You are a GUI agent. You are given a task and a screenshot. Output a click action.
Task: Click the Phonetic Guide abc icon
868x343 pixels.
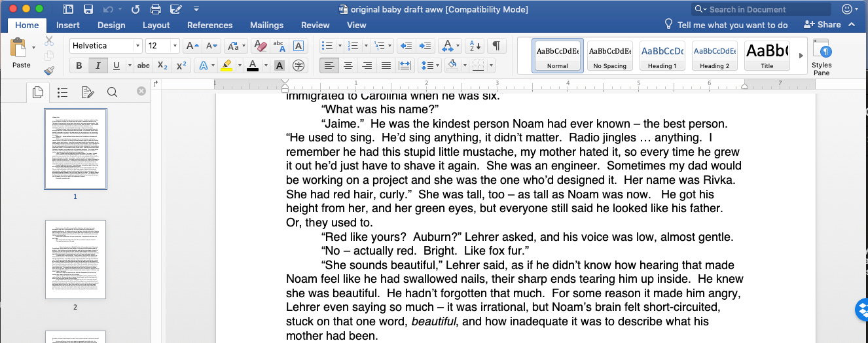279,46
